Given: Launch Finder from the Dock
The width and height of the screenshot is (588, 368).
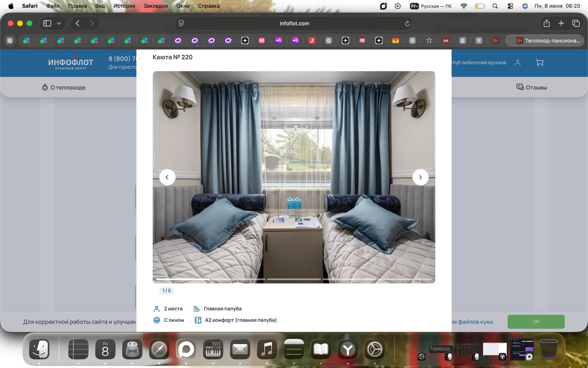Looking at the screenshot, I should tap(39, 350).
